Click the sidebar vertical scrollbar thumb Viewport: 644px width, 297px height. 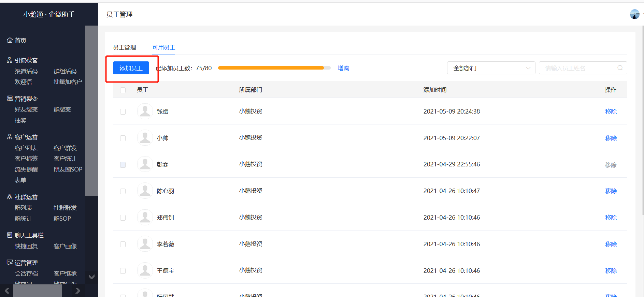coord(91,111)
